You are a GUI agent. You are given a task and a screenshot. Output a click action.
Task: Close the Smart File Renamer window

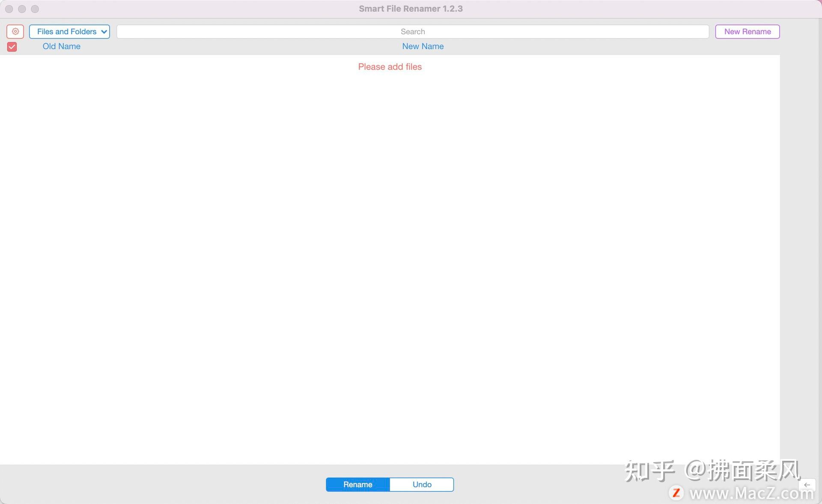pyautogui.click(x=9, y=9)
